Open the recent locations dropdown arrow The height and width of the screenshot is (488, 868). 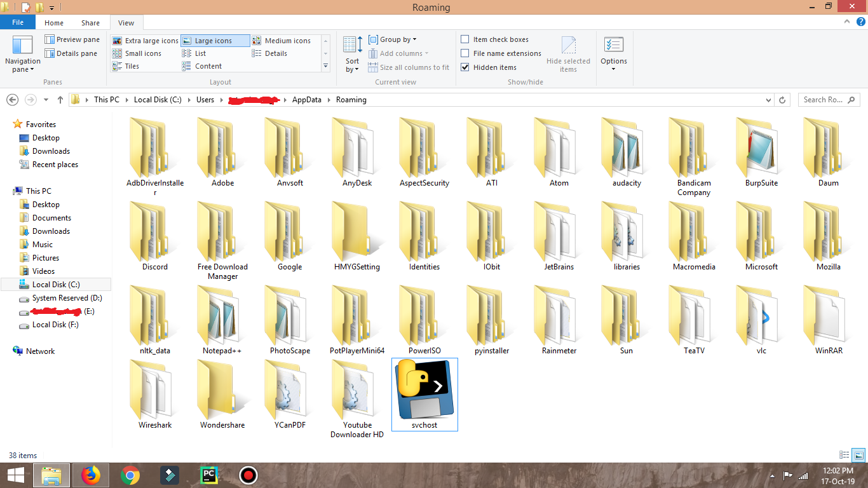(x=46, y=100)
